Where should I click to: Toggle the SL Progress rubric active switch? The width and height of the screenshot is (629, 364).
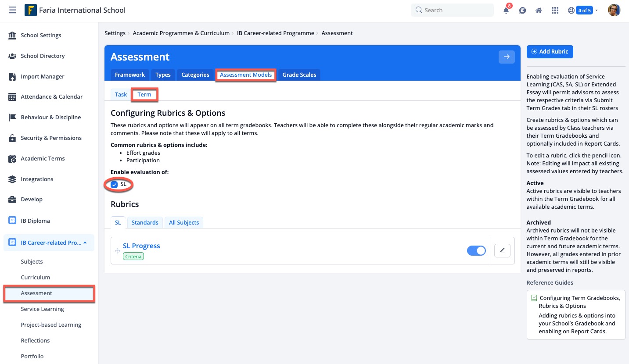click(476, 250)
